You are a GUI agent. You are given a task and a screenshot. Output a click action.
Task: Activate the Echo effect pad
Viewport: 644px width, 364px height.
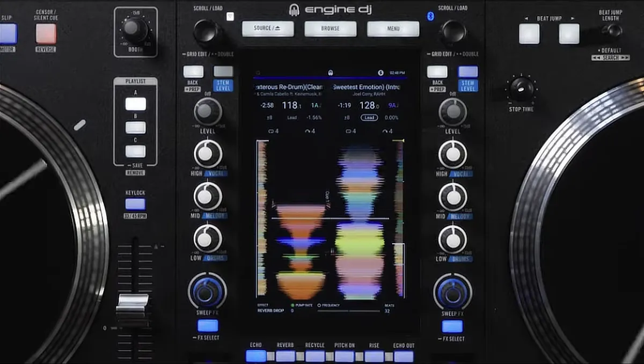pyautogui.click(x=256, y=356)
